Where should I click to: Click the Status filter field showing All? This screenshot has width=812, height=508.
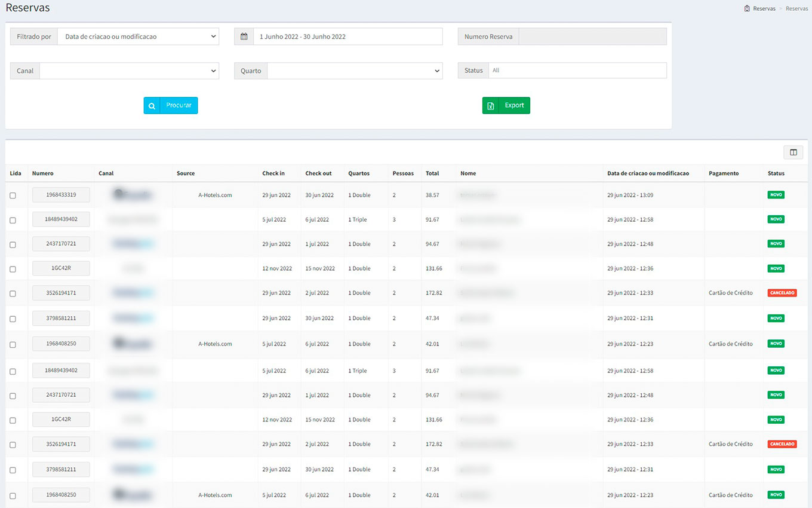pyautogui.click(x=577, y=71)
